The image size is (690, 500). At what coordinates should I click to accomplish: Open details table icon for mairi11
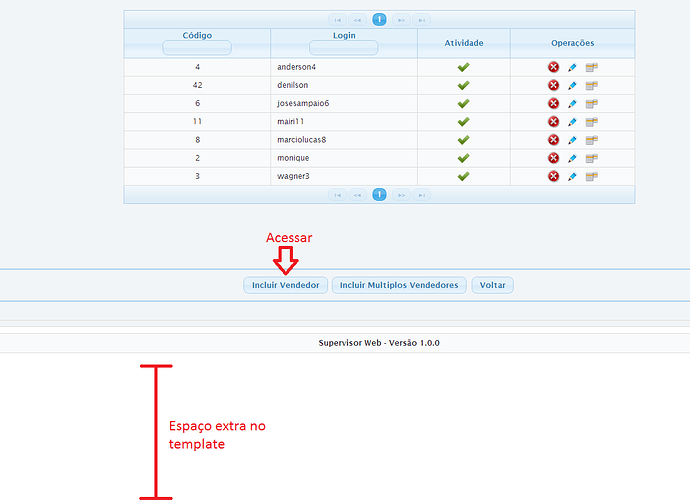[591, 122]
